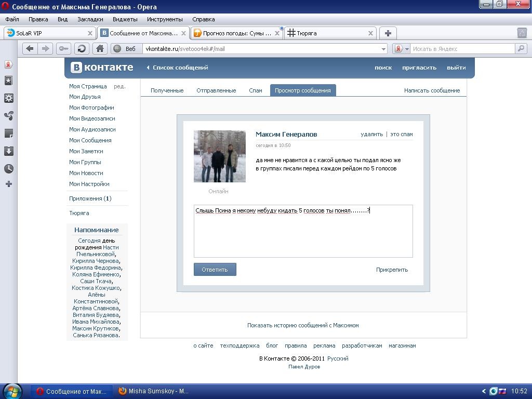This screenshot has height=399, width=532.
Task: Send reply with Ответить button
Action: pos(215,270)
